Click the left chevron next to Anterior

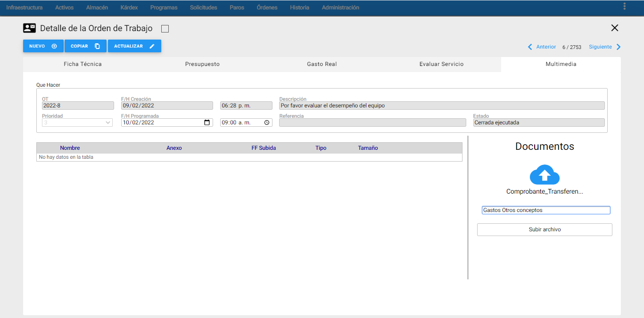coord(530,47)
